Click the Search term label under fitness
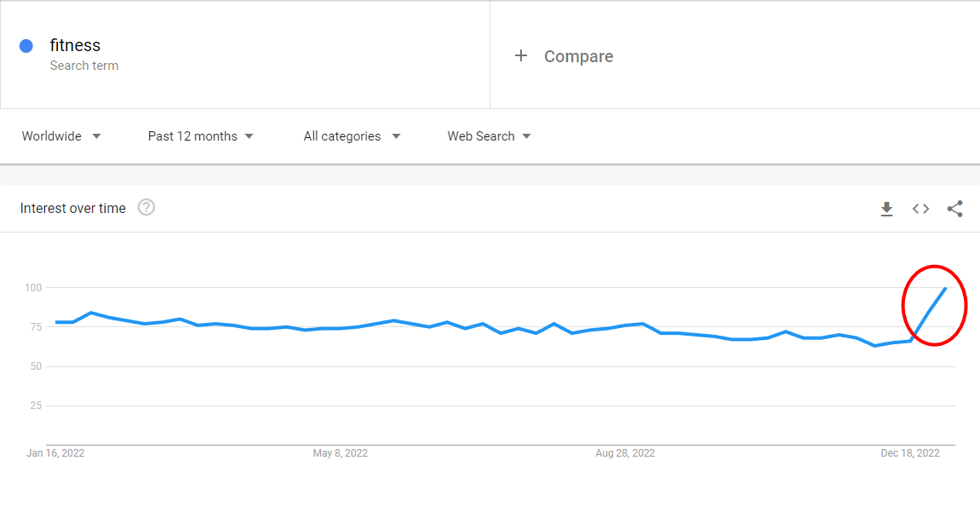This screenshot has width=980, height=518. point(83,66)
